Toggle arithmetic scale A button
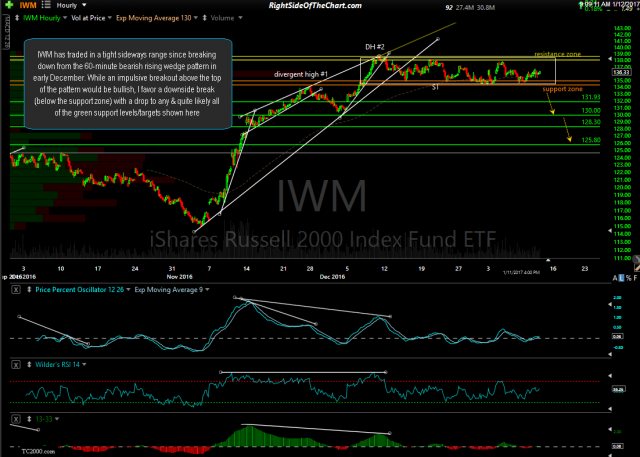 (x=615, y=278)
